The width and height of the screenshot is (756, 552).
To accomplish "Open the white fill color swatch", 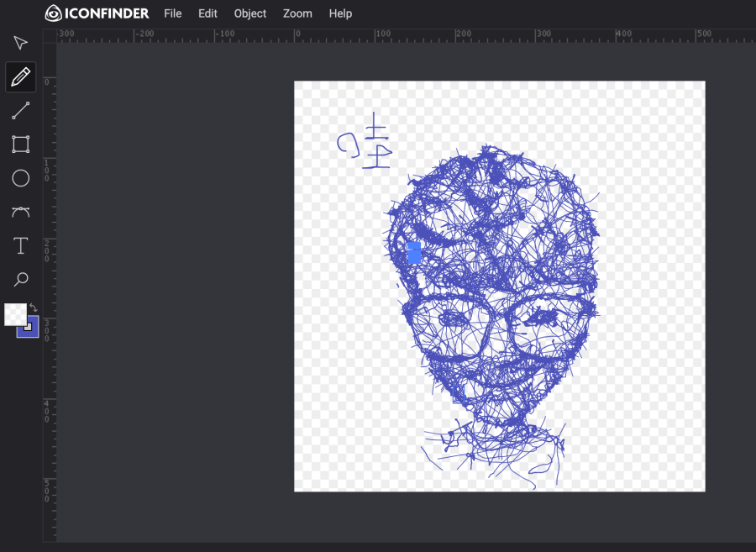I will pyautogui.click(x=15, y=314).
